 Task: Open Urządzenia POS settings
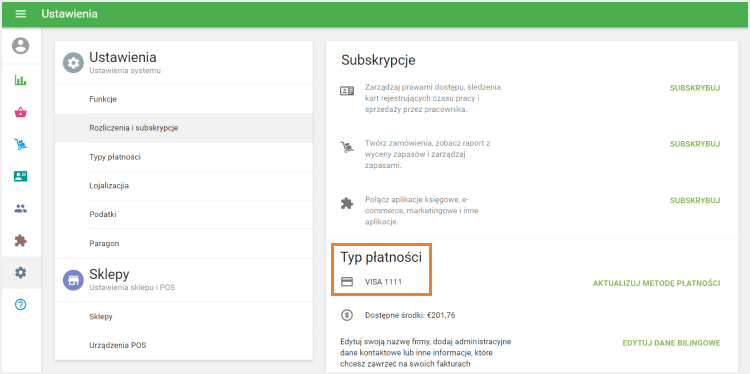click(x=184, y=345)
